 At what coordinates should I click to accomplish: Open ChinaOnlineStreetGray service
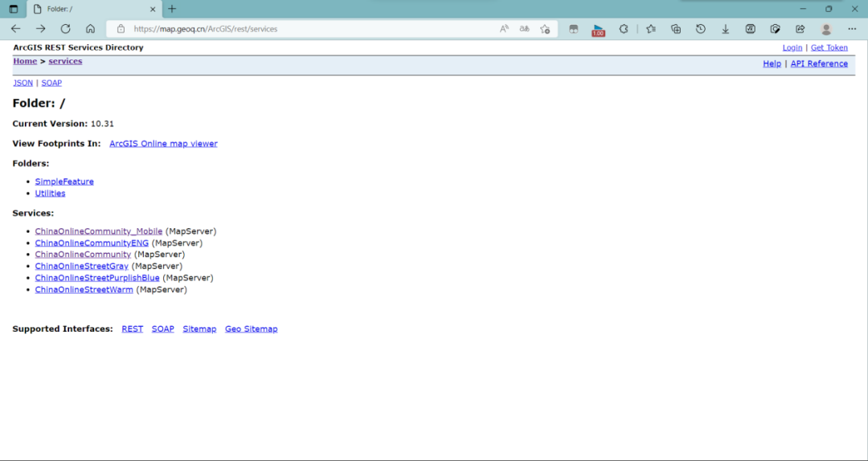point(81,266)
